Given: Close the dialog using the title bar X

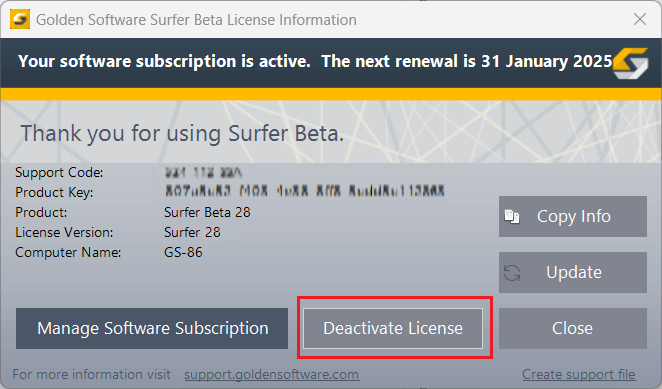Looking at the screenshot, I should click(x=640, y=19).
